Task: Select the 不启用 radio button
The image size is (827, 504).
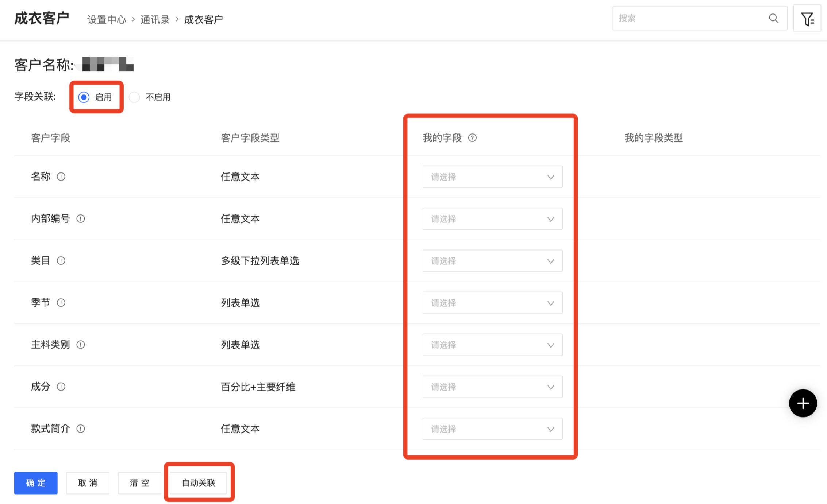Action: click(x=134, y=97)
